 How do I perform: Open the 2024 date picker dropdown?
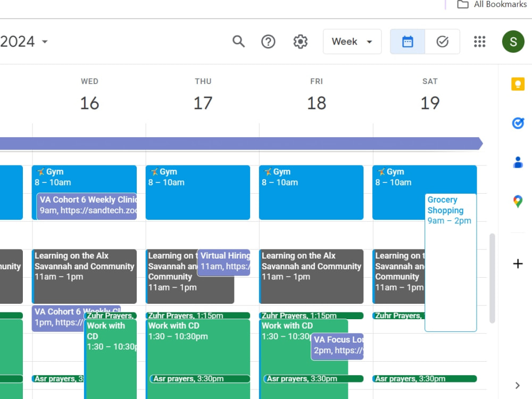pos(24,41)
